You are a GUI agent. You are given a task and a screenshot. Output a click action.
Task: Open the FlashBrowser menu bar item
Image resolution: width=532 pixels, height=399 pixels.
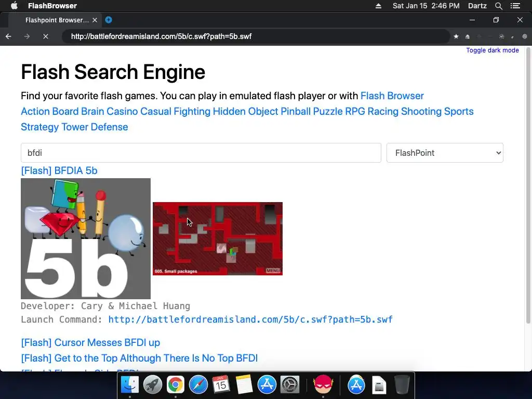click(52, 6)
